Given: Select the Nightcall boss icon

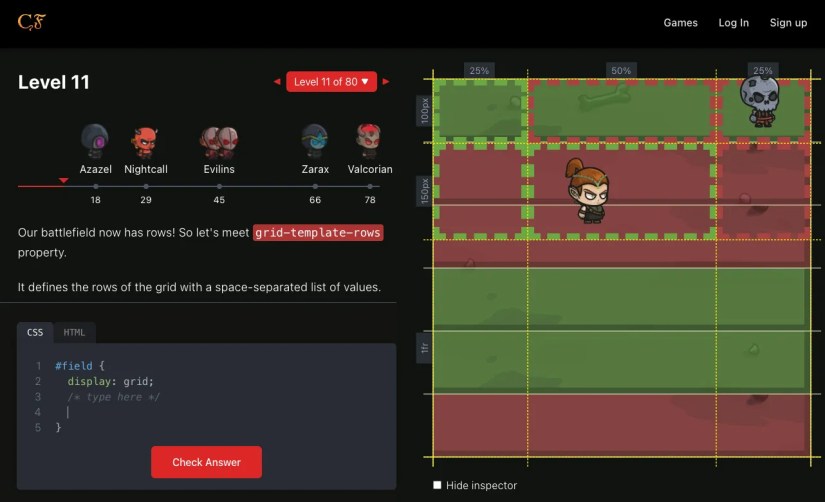Looking at the screenshot, I should pos(145,142).
